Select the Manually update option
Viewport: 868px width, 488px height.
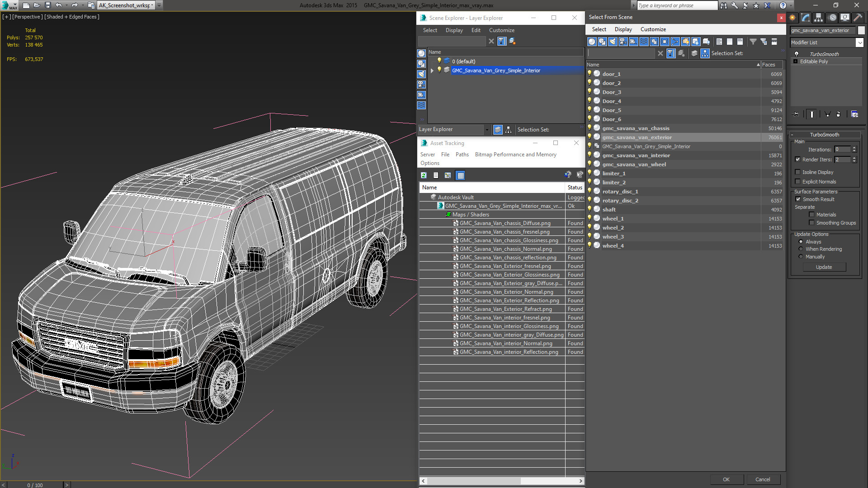point(801,257)
